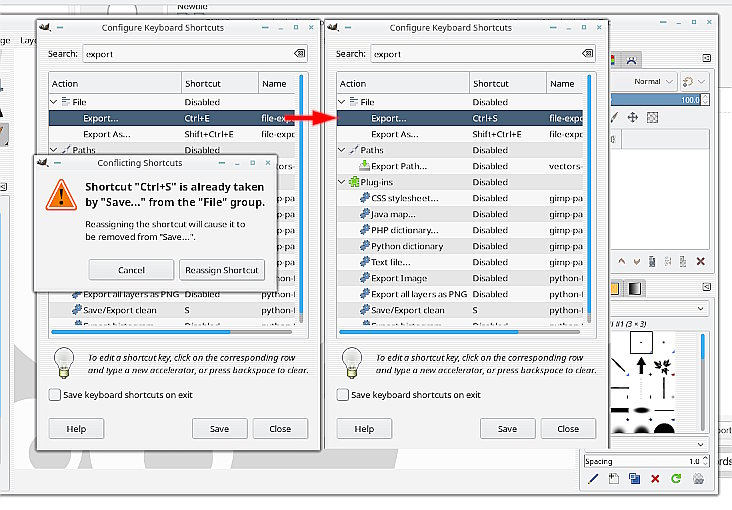The image size is (732, 510).
Task: Click the brushes panel vertical scrollbar
Action: coord(703,382)
